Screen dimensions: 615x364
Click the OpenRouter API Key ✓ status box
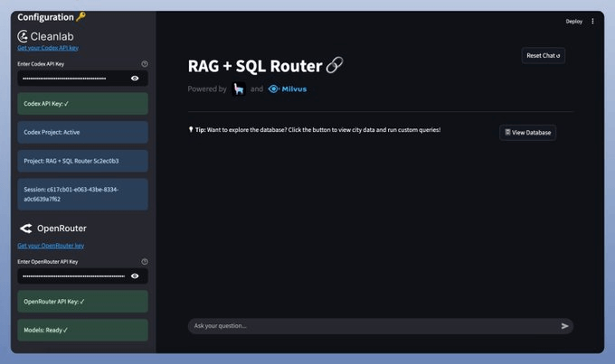pos(83,302)
